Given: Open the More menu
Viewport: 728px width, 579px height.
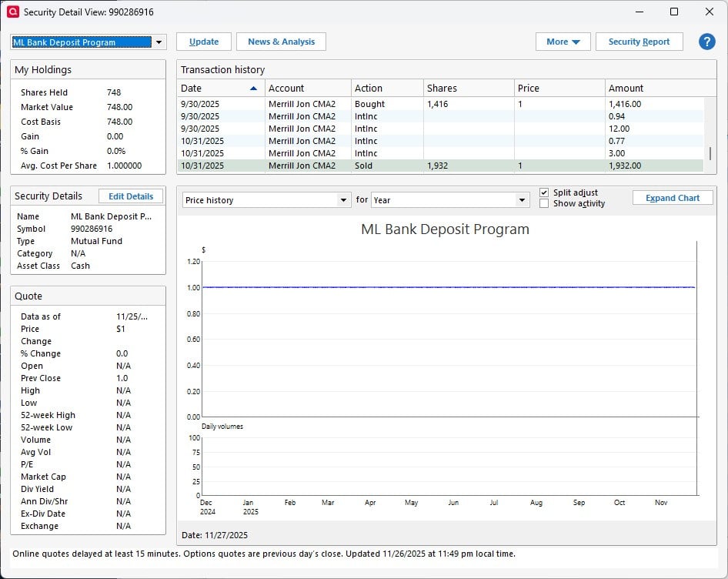Looking at the screenshot, I should (563, 42).
